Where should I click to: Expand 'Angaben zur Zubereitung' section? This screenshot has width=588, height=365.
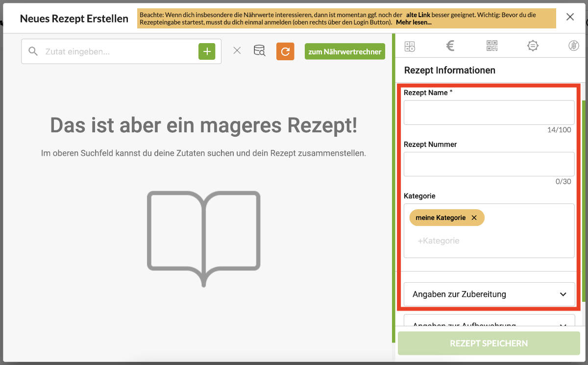pyautogui.click(x=489, y=294)
